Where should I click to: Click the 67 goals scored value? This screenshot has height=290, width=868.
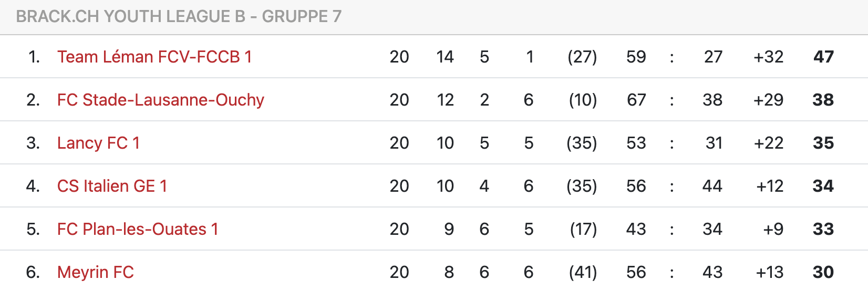[x=636, y=100]
